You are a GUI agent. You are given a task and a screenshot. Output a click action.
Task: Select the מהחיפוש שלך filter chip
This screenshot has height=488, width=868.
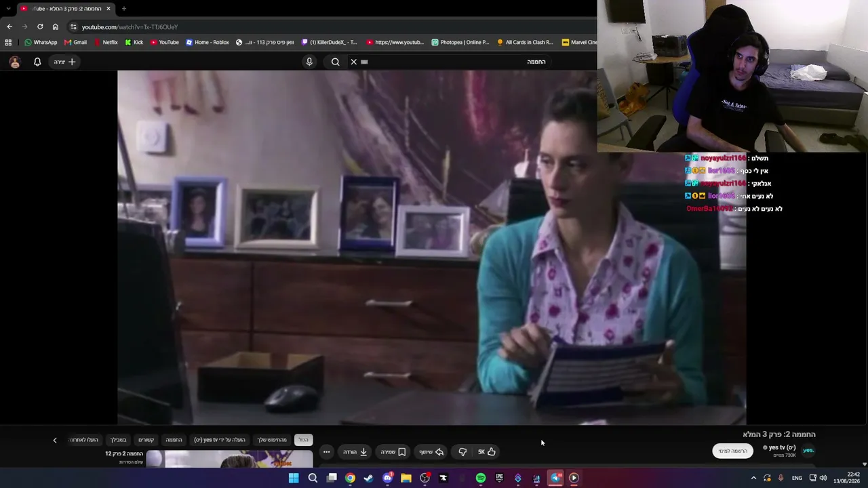tap(272, 440)
